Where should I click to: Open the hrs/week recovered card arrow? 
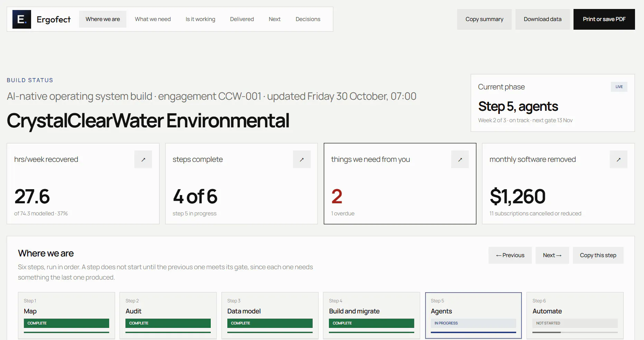coord(143,159)
